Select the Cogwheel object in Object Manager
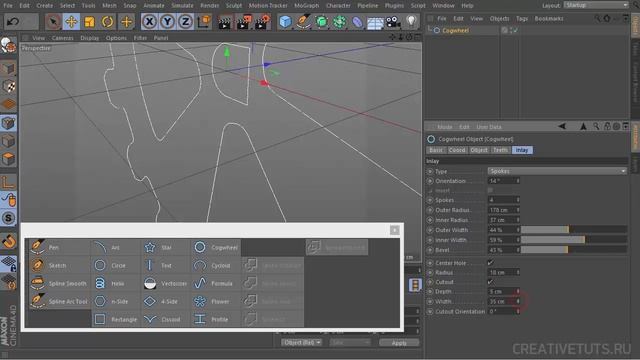Viewport: 640px width, 360px height. 456,30
